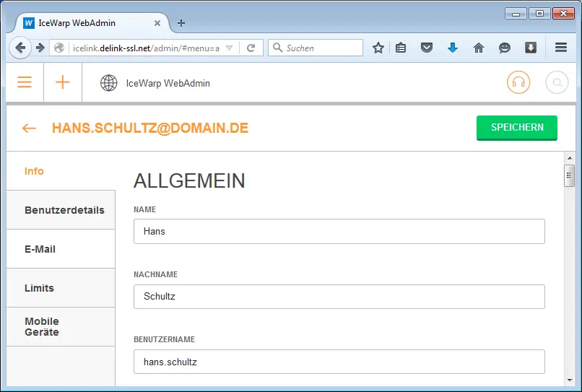Close the IceWarp WebAdmin tab
This screenshot has height=392, width=582.
tap(157, 23)
